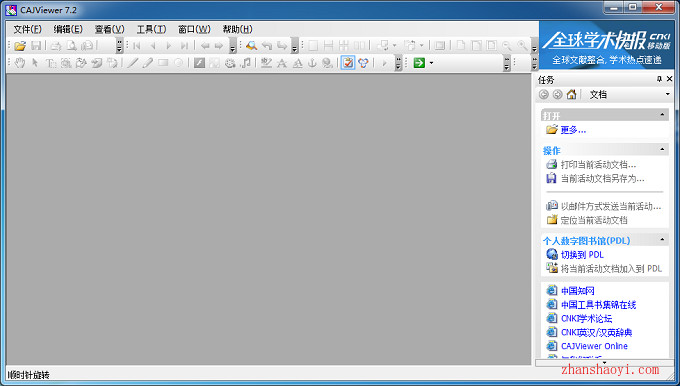Collapse the 个人数字图书馆(PDL) section
Image resolution: width=680 pixels, height=386 pixels.
click(662, 239)
